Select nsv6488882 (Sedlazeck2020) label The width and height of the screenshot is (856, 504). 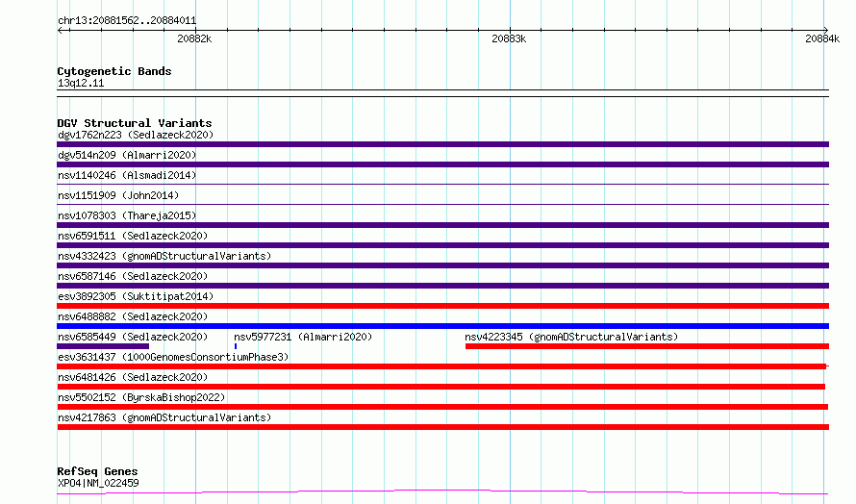coord(133,316)
